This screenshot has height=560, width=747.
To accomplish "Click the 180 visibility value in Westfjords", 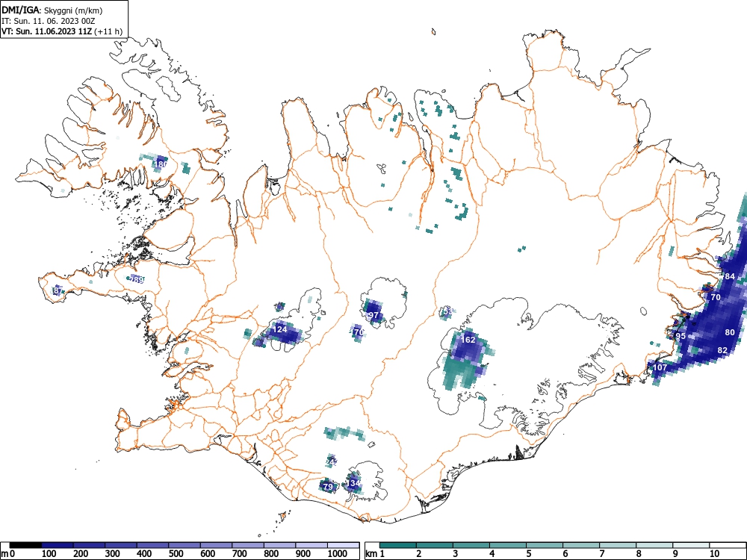I will pyautogui.click(x=161, y=164).
